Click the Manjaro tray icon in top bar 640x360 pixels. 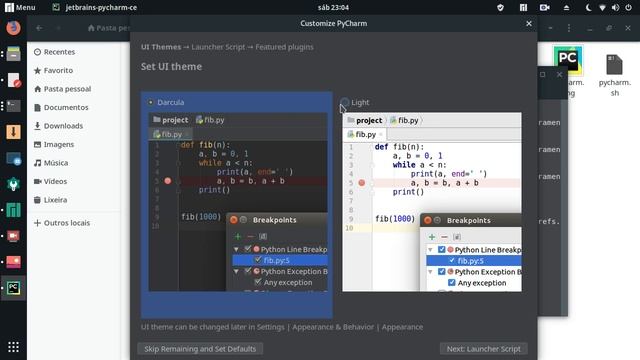(x=523, y=7)
